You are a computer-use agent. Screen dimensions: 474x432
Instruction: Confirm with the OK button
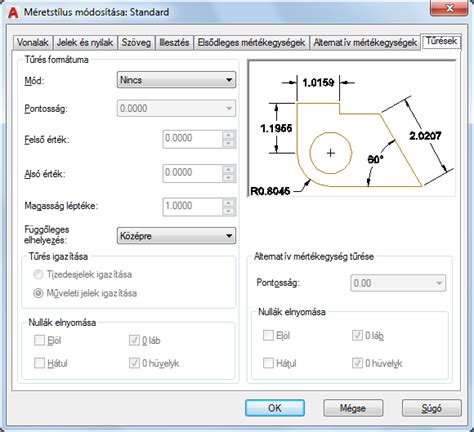tap(275, 408)
